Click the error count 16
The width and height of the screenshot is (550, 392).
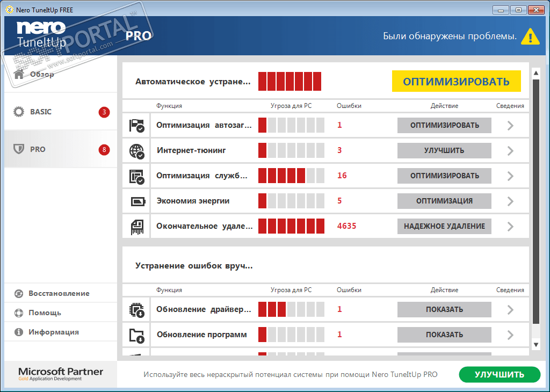(342, 176)
